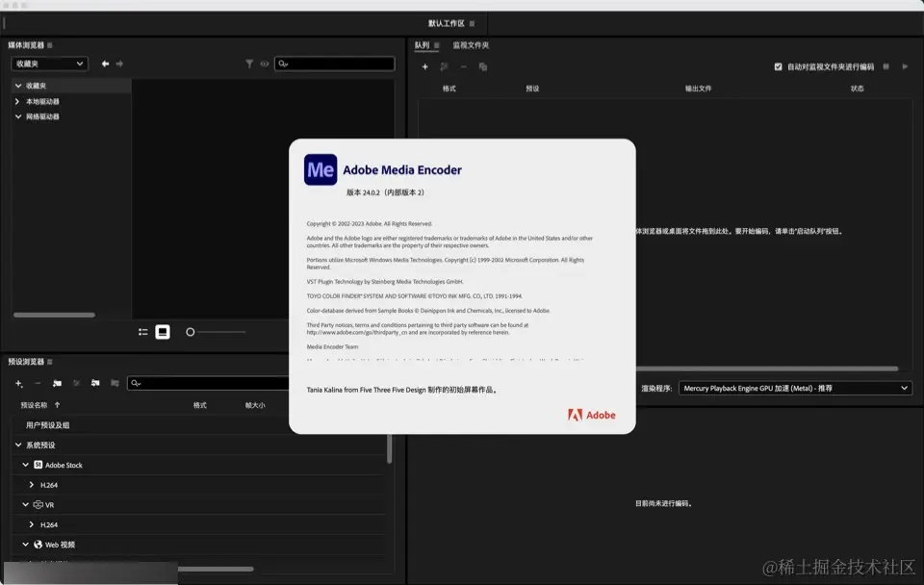The image size is (924, 585).
Task: Click the queue 格式 column header
Action: click(x=449, y=89)
